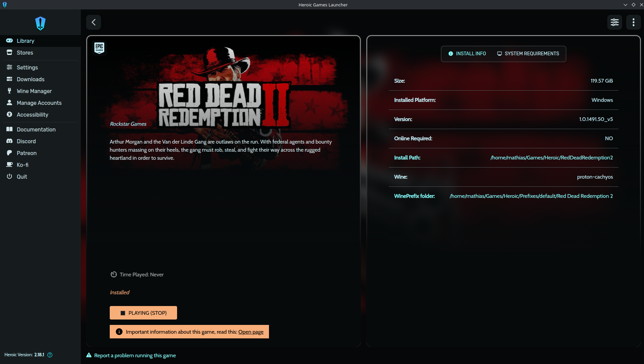Click the Documentation book icon
644x364 pixels.
click(x=9, y=129)
